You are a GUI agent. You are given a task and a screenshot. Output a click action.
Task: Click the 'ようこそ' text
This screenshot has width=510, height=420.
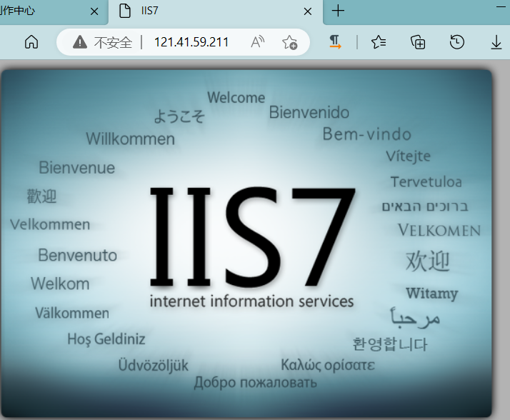179,116
